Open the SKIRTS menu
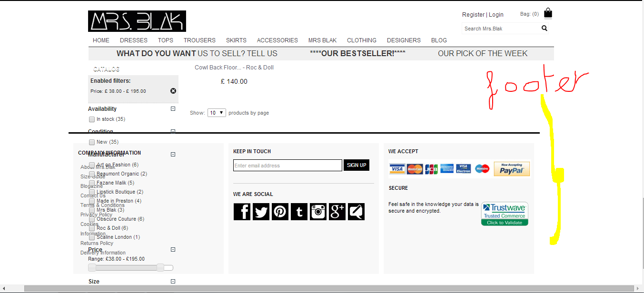The width and height of the screenshot is (644, 293). point(236,40)
